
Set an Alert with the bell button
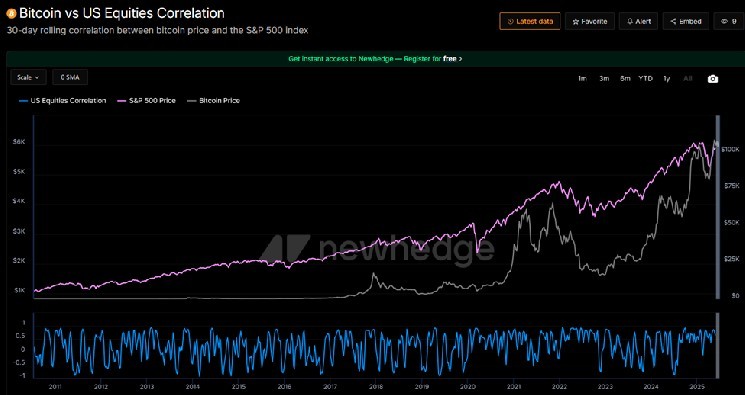(639, 21)
